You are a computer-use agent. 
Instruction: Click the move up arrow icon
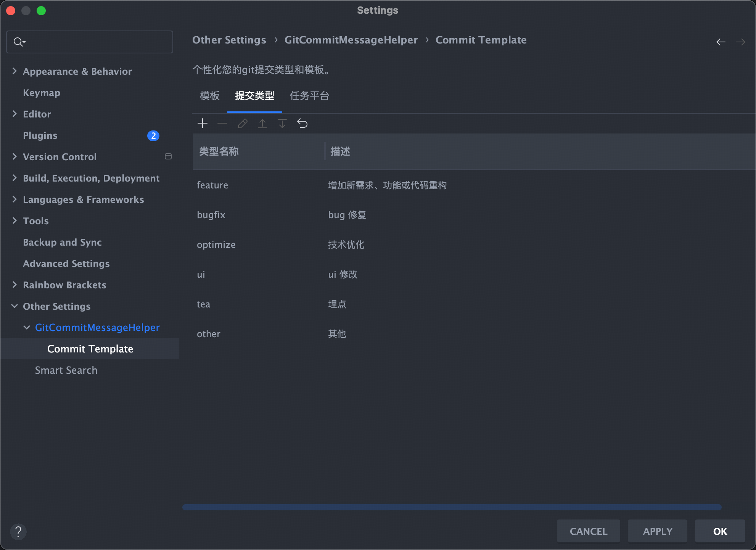pos(262,123)
